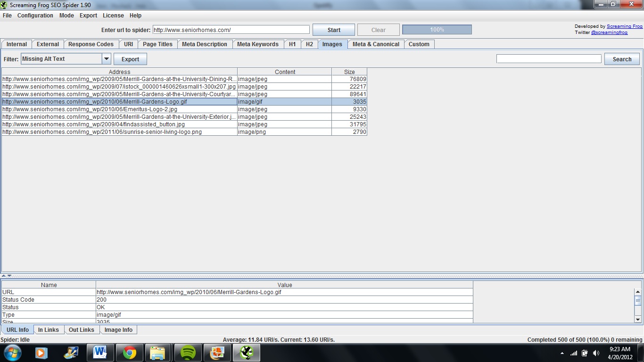Viewport: 644px width, 362px height.
Task: Click the network signal tray icon
Action: (574, 353)
